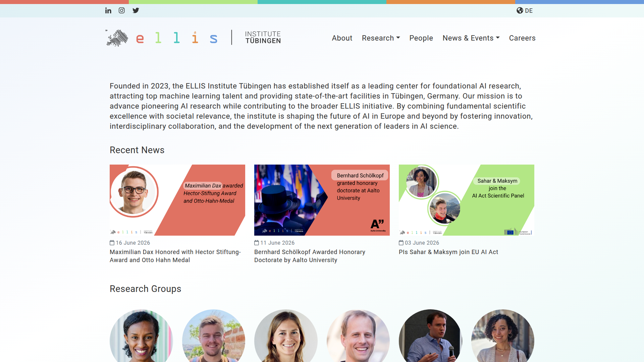Open the About page
The height and width of the screenshot is (362, 644).
(x=342, y=38)
